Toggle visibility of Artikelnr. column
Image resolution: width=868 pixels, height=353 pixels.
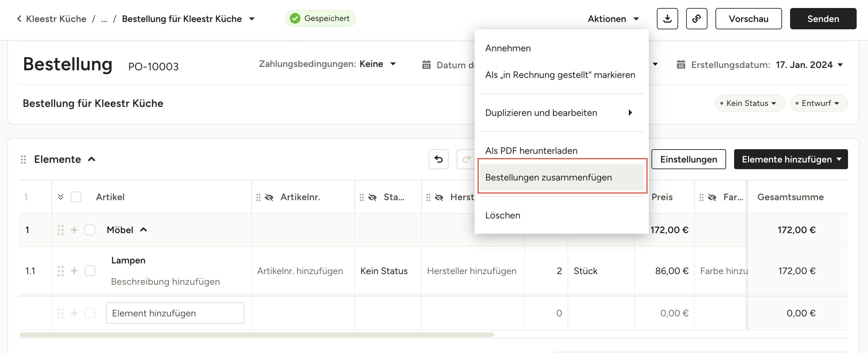269,197
